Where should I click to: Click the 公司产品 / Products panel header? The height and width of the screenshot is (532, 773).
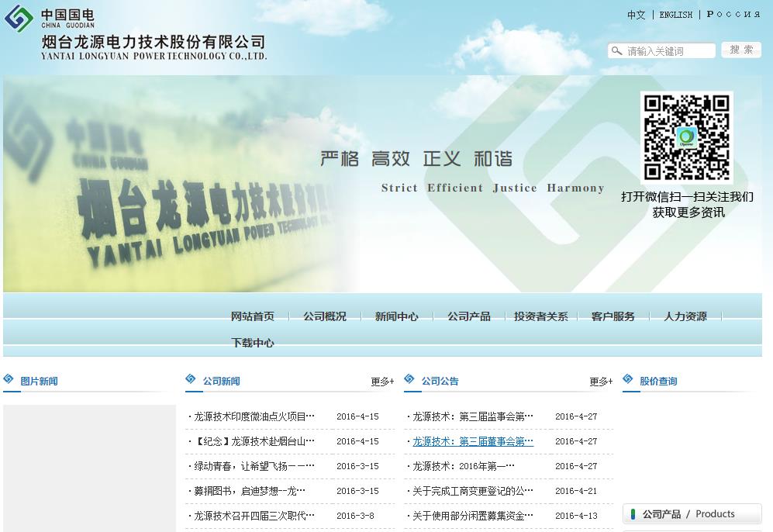[692, 513]
